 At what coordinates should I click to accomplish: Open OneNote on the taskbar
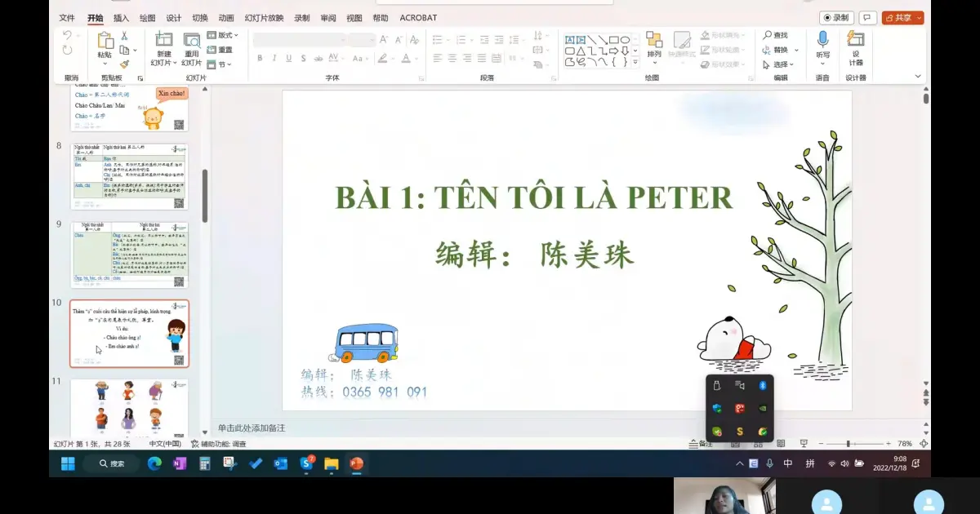point(180,463)
